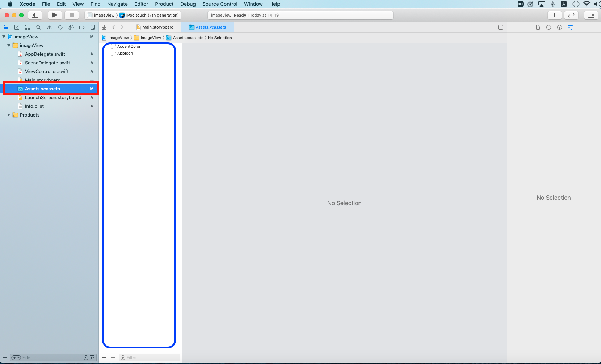Show the source control navigator
This screenshot has width=601, height=364.
17,27
